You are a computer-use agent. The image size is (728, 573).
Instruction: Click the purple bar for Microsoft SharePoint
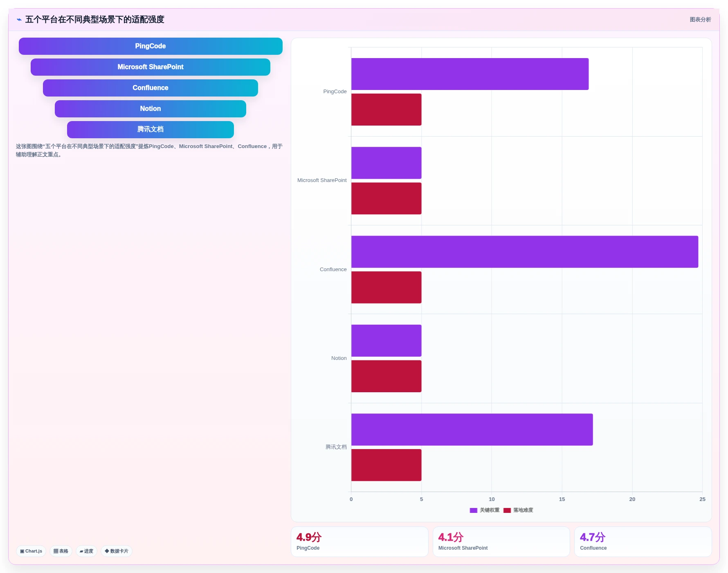pyautogui.click(x=386, y=163)
